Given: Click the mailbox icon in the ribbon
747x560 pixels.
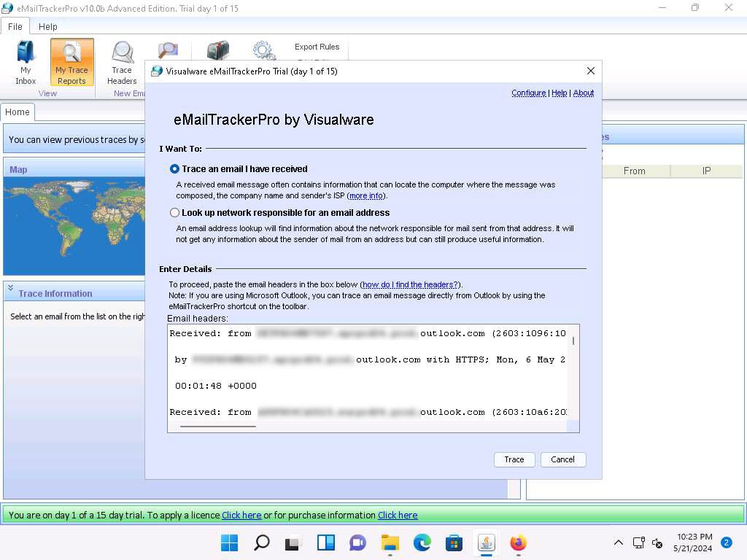Looking at the screenshot, I should [x=217, y=50].
